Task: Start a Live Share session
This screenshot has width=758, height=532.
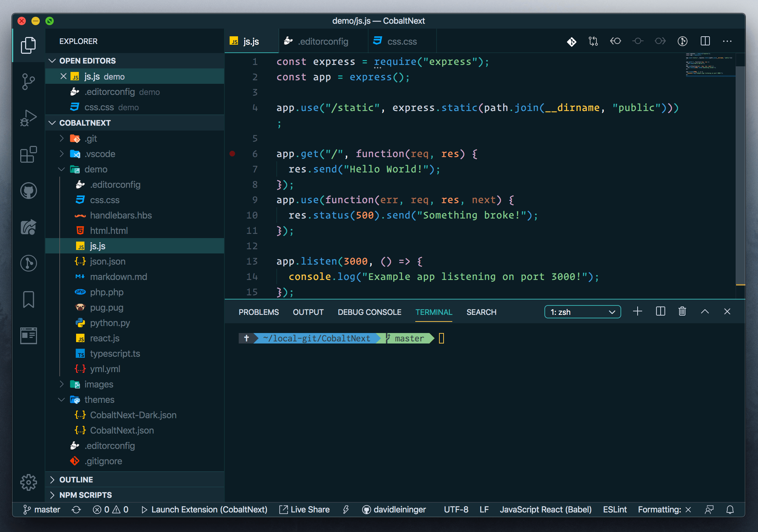Action: [x=305, y=510]
